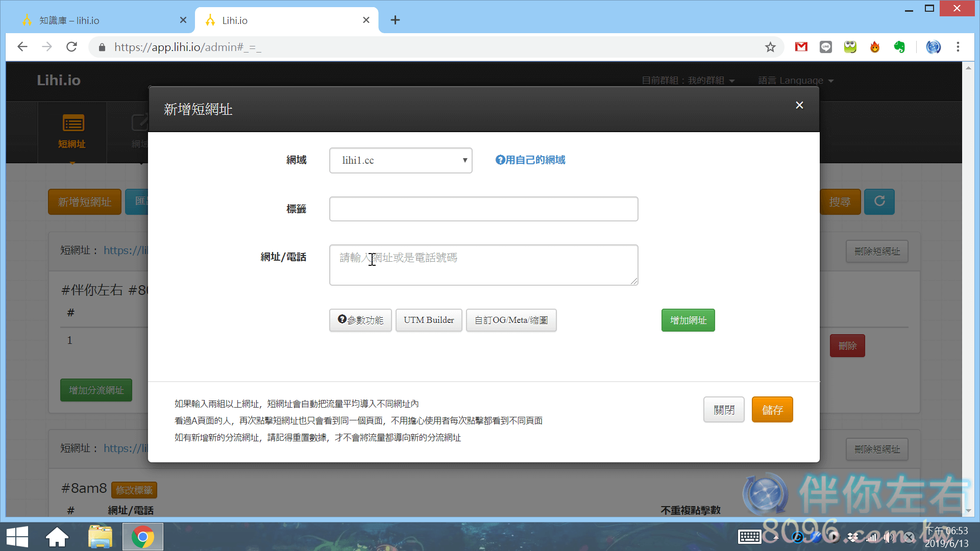Close the Lihi.io tab
Viewport: 980px width, 551px height.
pos(366,20)
